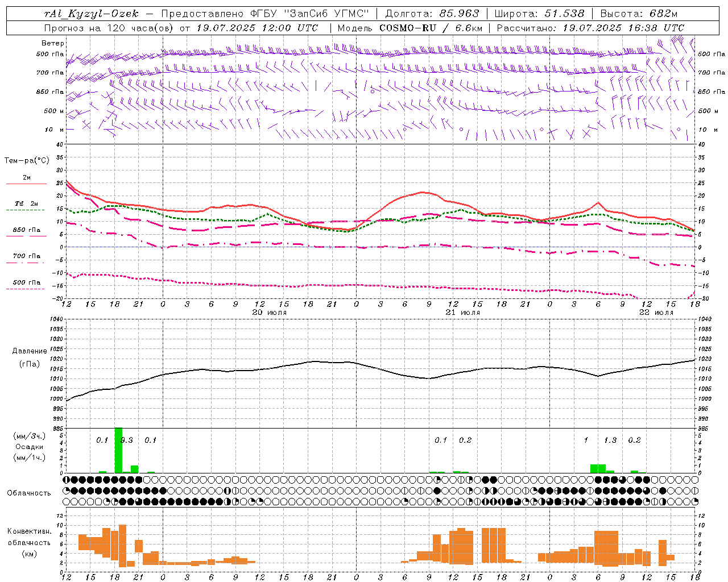
Task: Click the 22 июля date label
Action: point(656,313)
